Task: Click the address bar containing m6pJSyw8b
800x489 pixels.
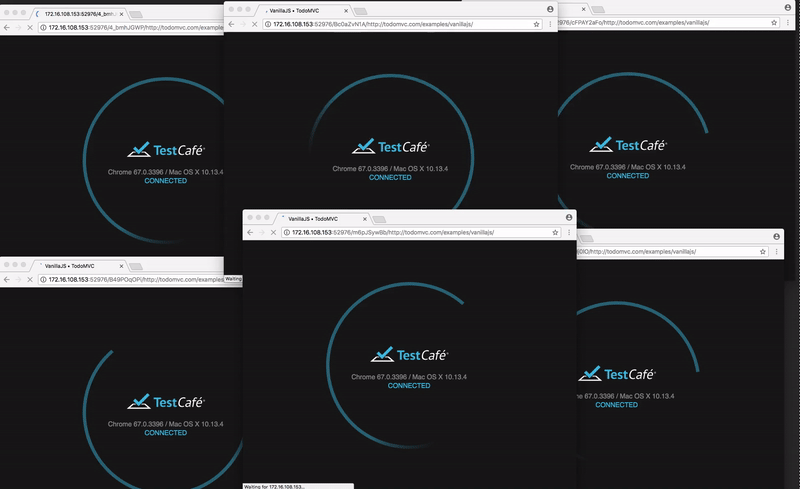Action: (419, 232)
